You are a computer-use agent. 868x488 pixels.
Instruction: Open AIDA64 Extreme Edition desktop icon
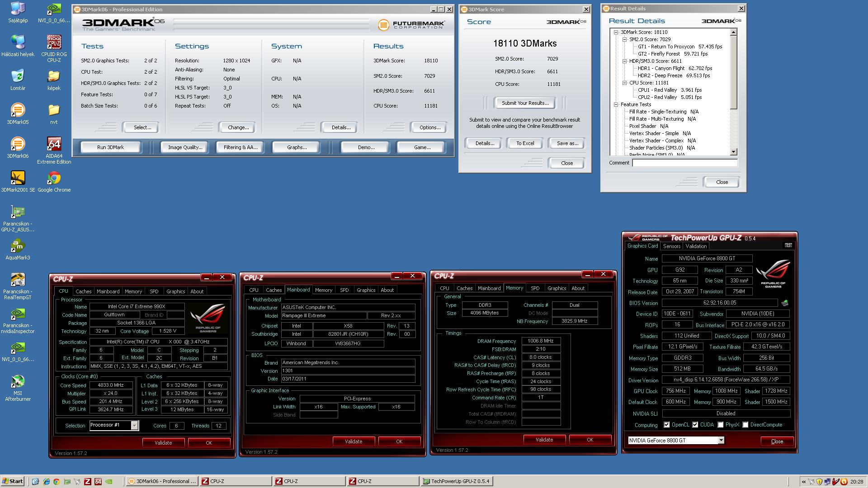pos(54,145)
